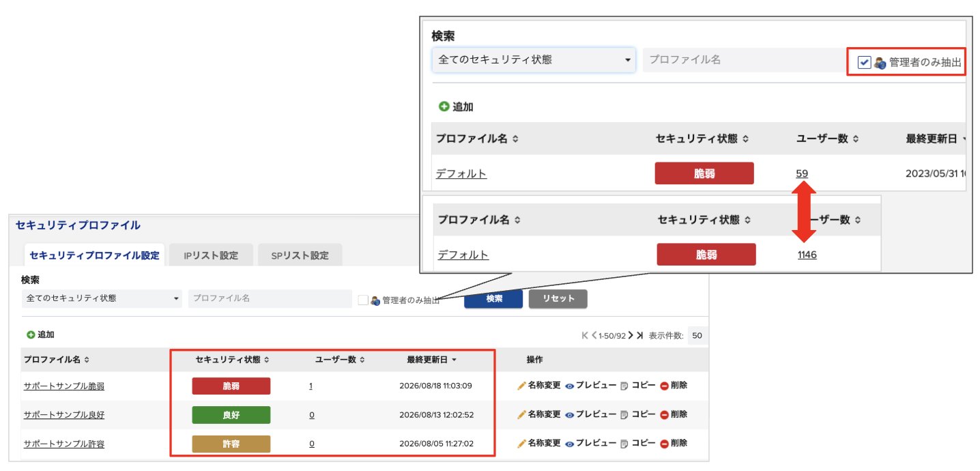Open デフォルト link in callout row with 1146
Image resolution: width=980 pixels, height=471 pixels.
tap(463, 255)
